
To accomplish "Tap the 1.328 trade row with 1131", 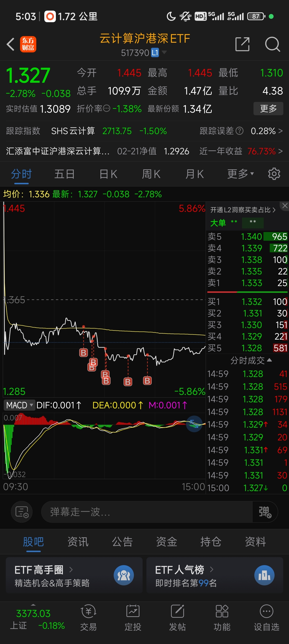I will pyautogui.click(x=247, y=412).
